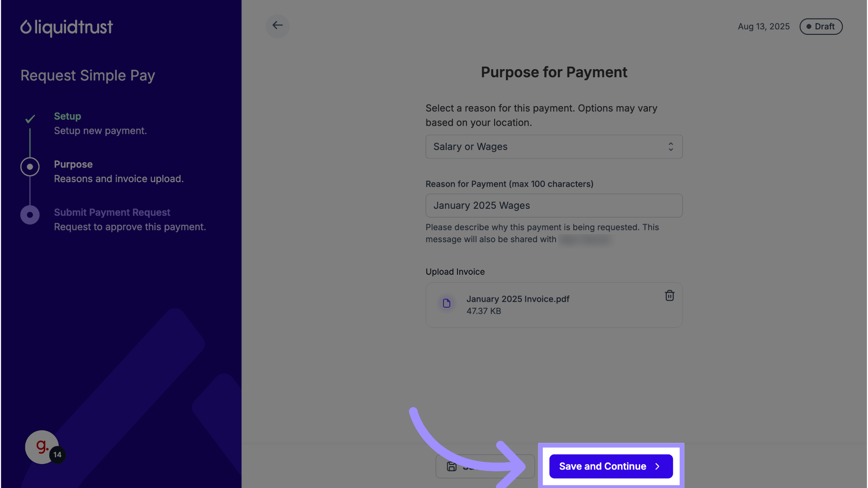868x488 pixels.
Task: Click the floppy disk save icon
Action: pyautogui.click(x=452, y=466)
